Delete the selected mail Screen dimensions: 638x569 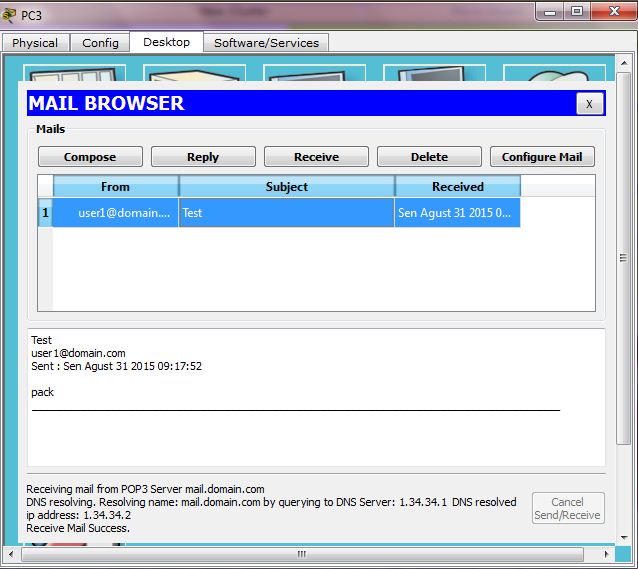pyautogui.click(x=429, y=157)
